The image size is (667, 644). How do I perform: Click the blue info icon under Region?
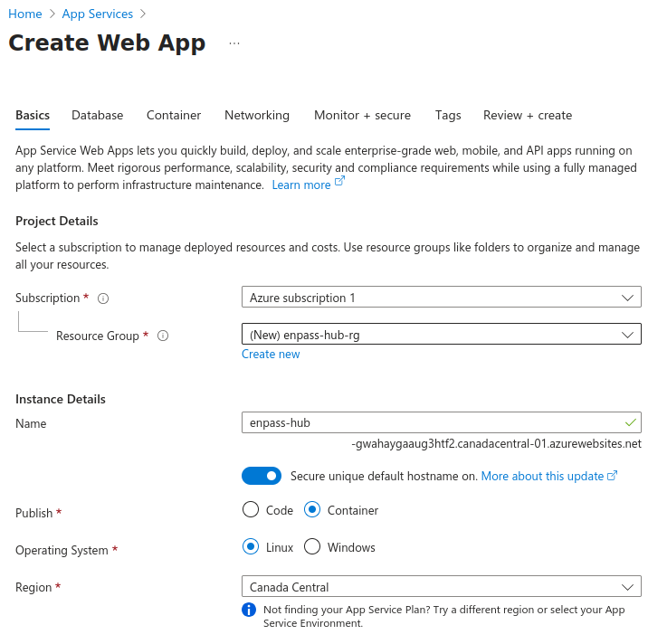tap(249, 610)
